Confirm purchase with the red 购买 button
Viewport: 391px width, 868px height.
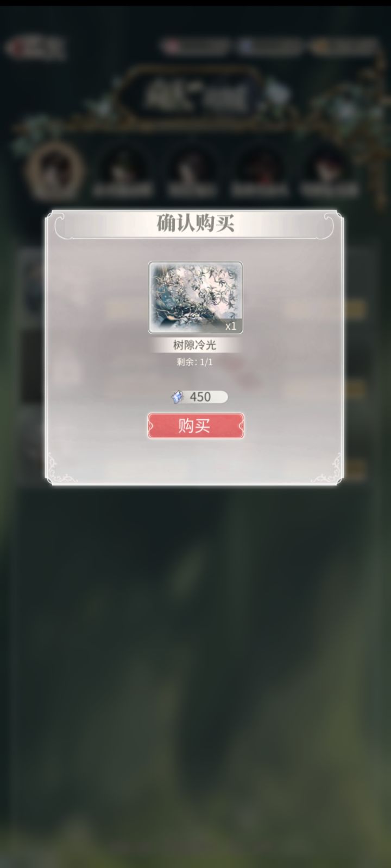tap(195, 426)
